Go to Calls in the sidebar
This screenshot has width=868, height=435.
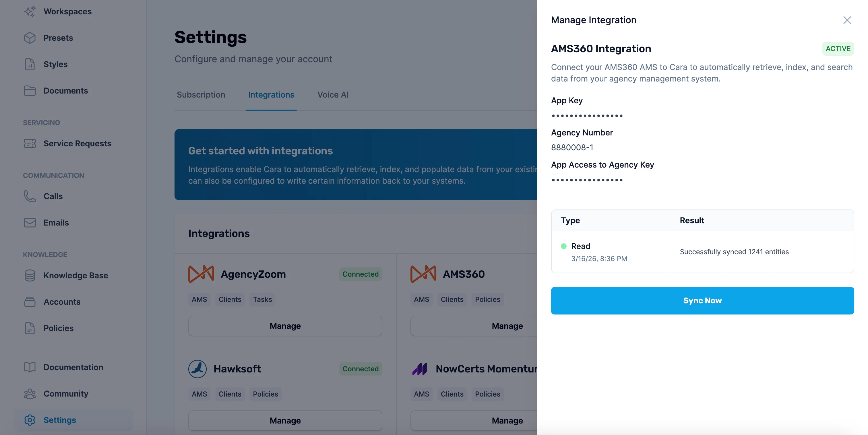click(53, 196)
